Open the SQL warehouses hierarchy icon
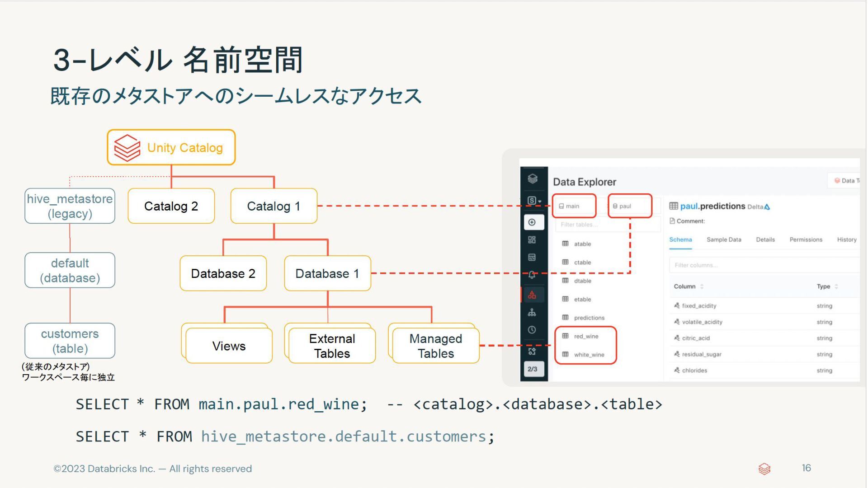The image size is (868, 488). [532, 313]
